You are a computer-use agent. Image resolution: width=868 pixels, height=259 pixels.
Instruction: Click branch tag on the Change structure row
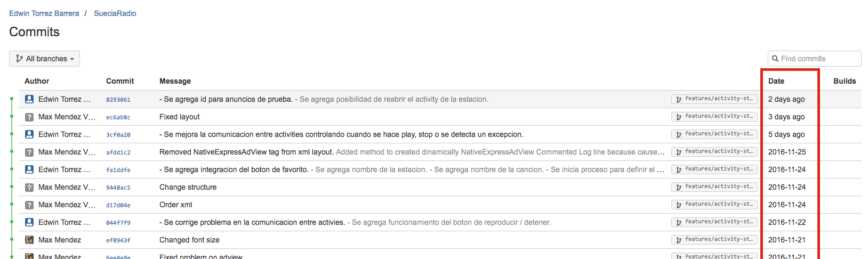[x=714, y=187]
